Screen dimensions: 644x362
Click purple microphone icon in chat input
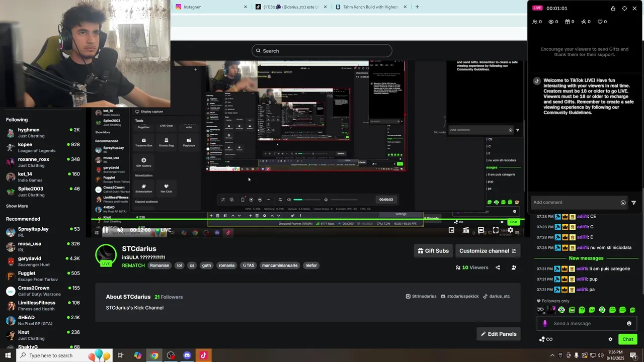545,324
